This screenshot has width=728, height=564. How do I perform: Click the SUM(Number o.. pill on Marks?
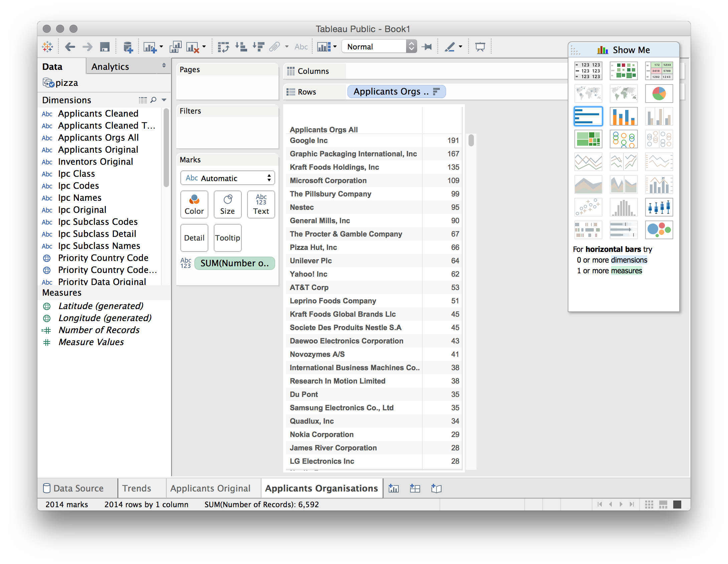pos(234,263)
